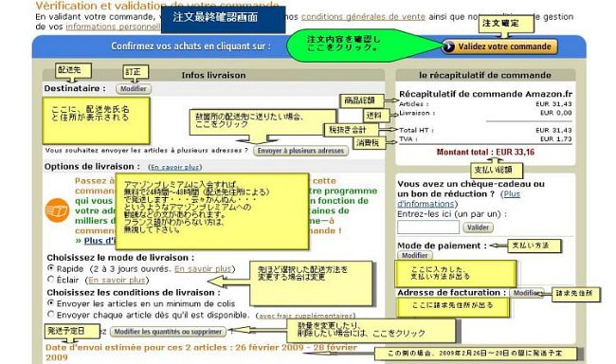Viewport: 616px width, 364px height.
Task: Modify the Mode de paiement
Action: [415, 255]
